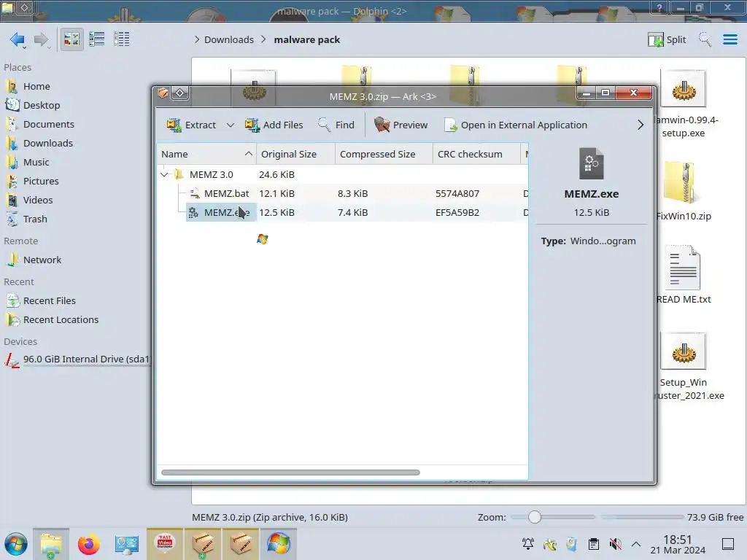The height and width of the screenshot is (560, 747).
Task: Go back in Dolphin navigation
Action: [x=18, y=39]
